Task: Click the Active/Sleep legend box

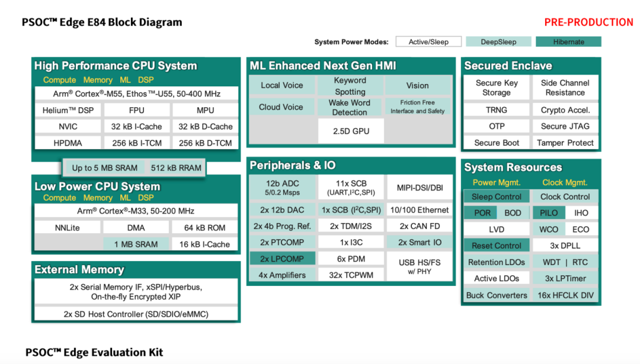Action: point(428,42)
